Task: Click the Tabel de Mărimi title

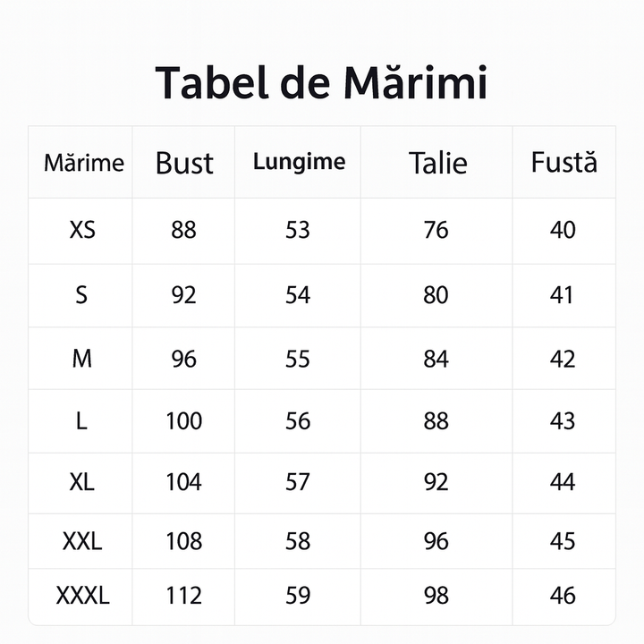Action: (321, 83)
